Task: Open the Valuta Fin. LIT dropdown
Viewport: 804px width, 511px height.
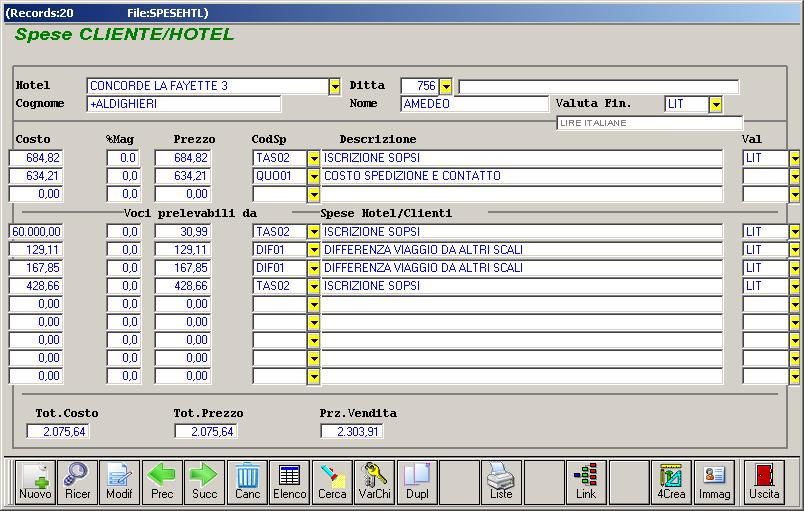Action: point(716,105)
